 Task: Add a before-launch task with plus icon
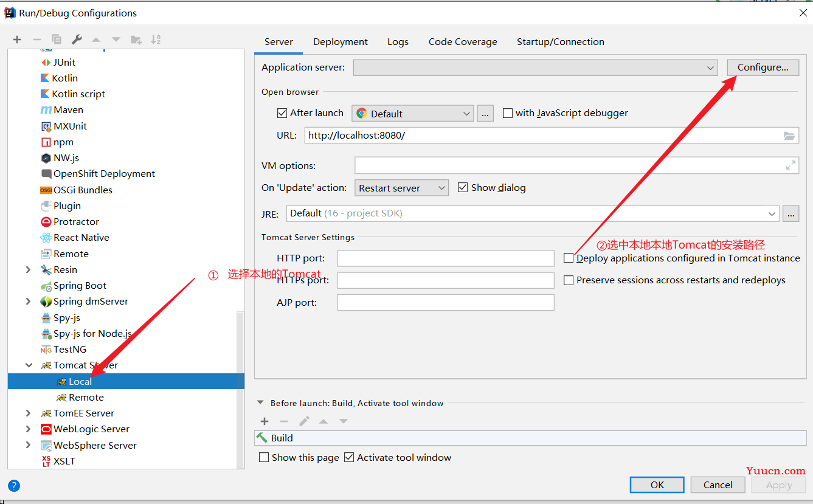(265, 421)
